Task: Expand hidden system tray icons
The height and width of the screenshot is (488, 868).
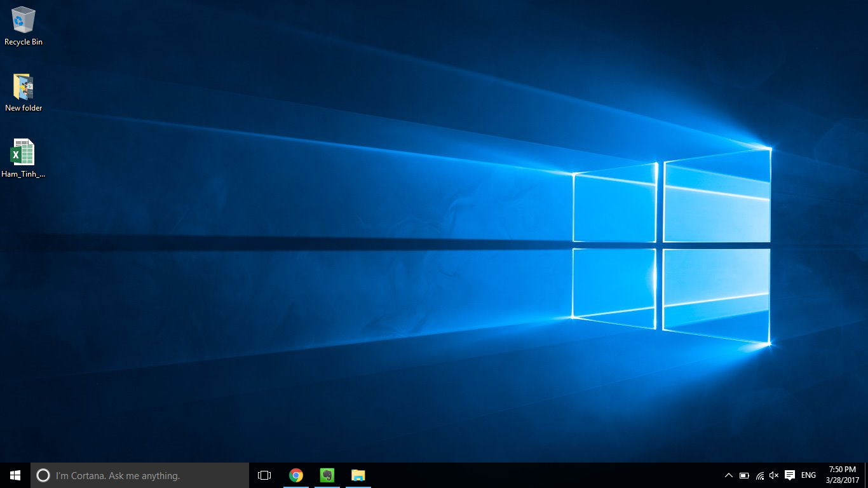Action: pos(728,475)
